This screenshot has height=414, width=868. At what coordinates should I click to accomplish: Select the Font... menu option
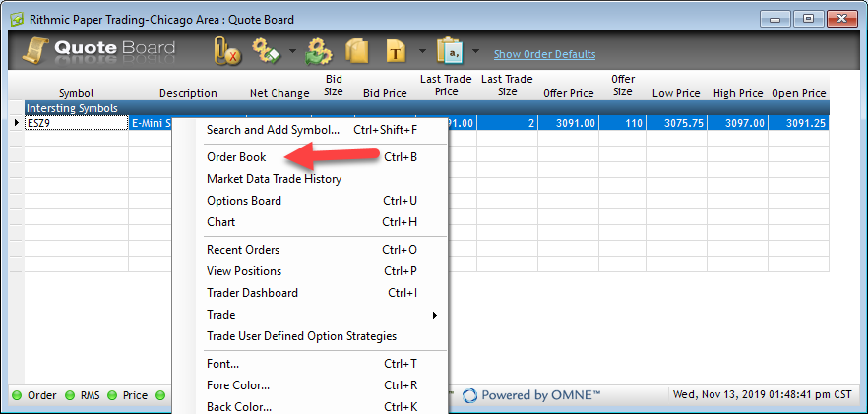tap(312, 364)
